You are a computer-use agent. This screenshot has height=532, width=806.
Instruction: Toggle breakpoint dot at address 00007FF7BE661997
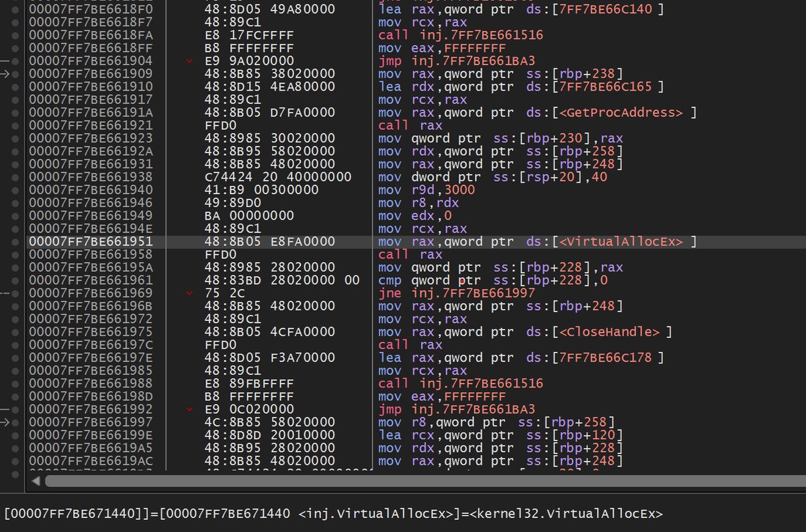click(16, 423)
